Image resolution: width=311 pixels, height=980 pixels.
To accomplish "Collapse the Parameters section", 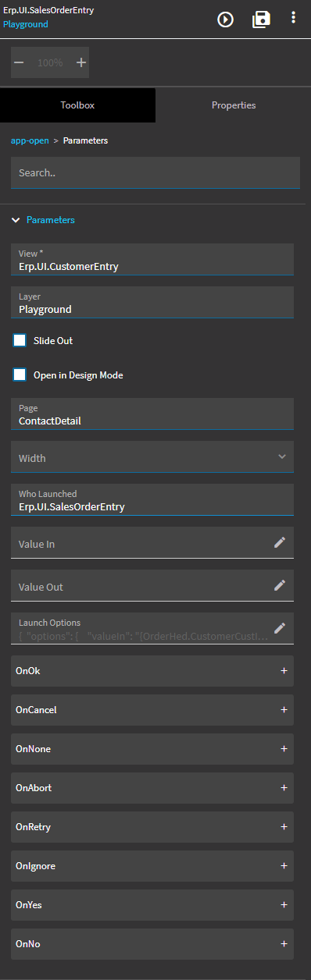I will 16,220.
